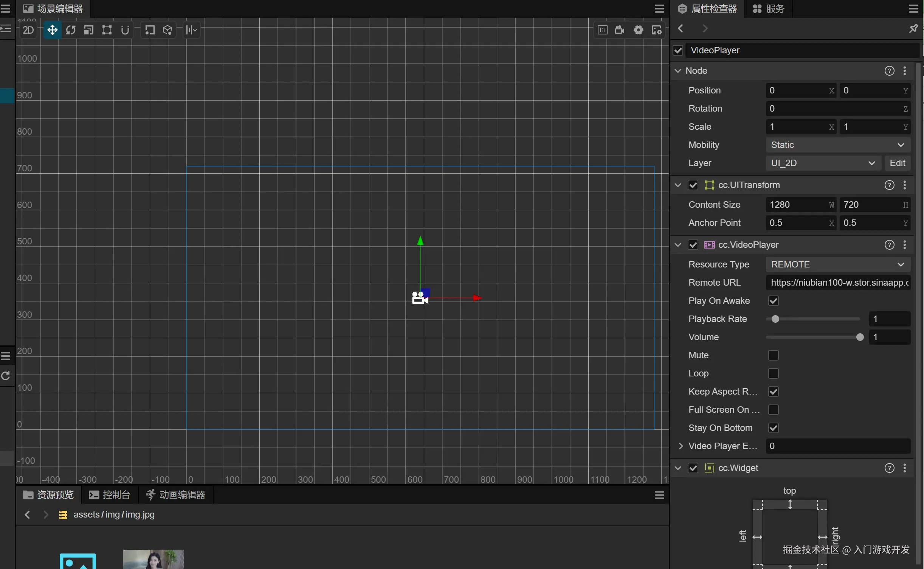The width and height of the screenshot is (924, 569).
Task: Open the 服务 services tab
Action: tap(769, 9)
